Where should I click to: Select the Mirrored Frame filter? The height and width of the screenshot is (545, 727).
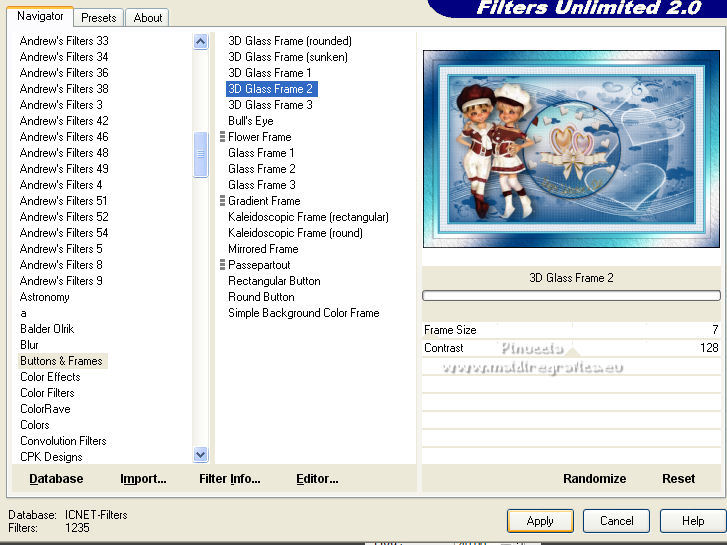263,249
